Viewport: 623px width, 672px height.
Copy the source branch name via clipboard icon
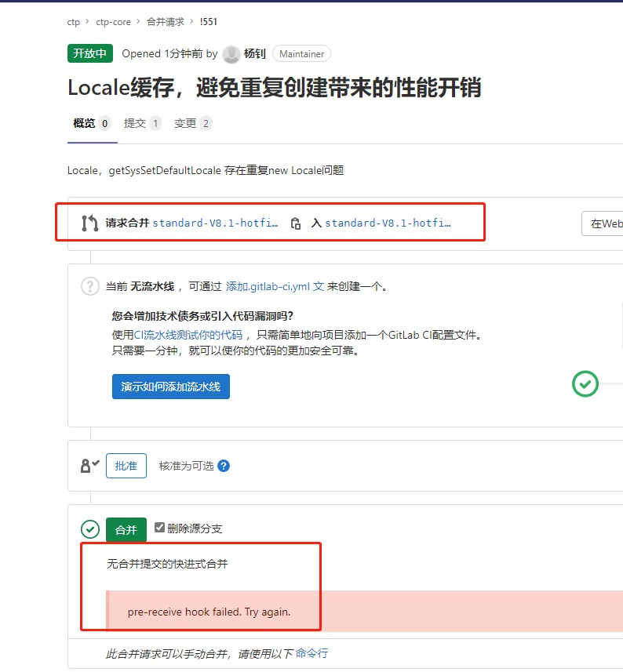[295, 223]
